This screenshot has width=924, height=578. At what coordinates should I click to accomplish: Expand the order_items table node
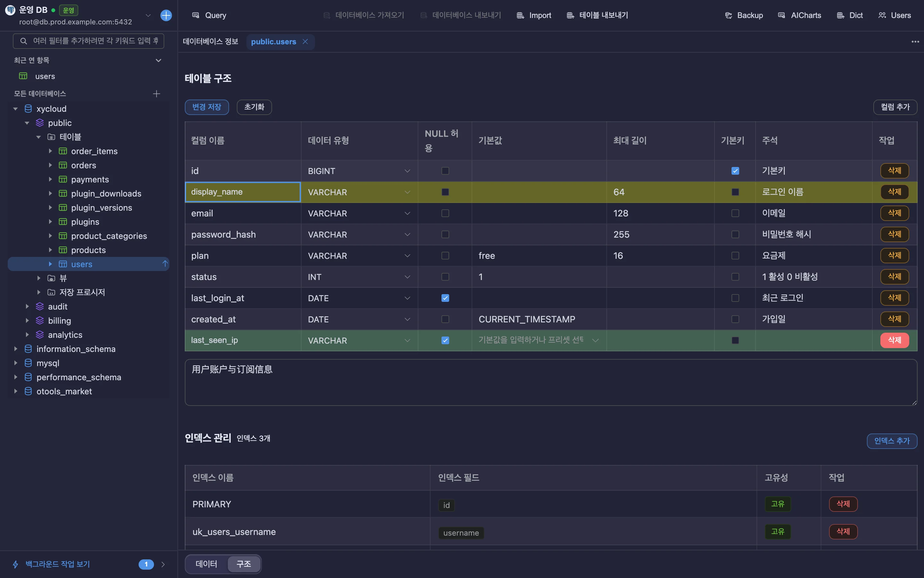[x=50, y=151]
